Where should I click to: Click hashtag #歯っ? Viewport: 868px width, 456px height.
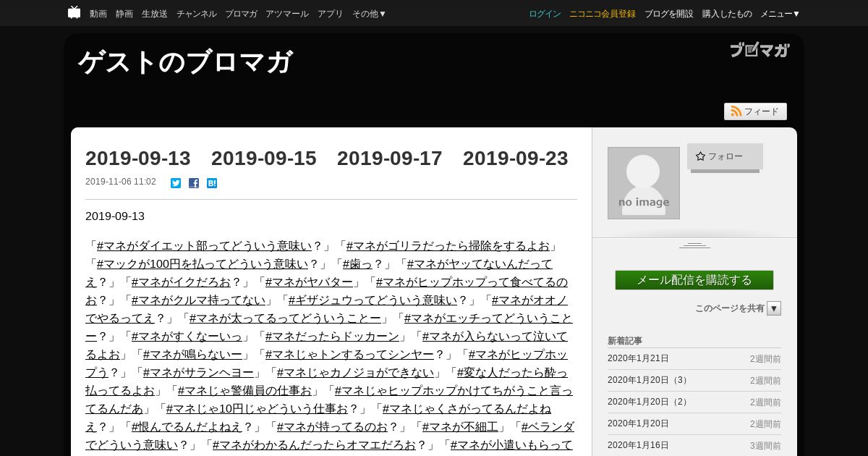(x=357, y=264)
